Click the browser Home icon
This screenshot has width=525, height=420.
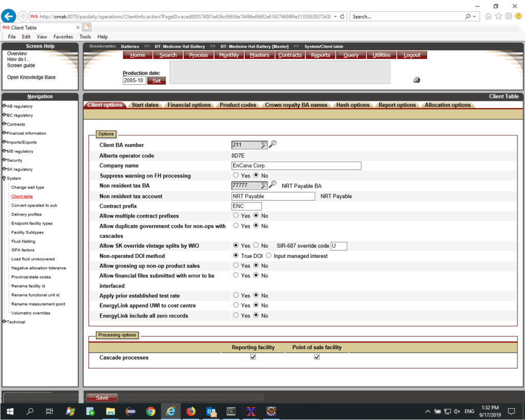489,16
